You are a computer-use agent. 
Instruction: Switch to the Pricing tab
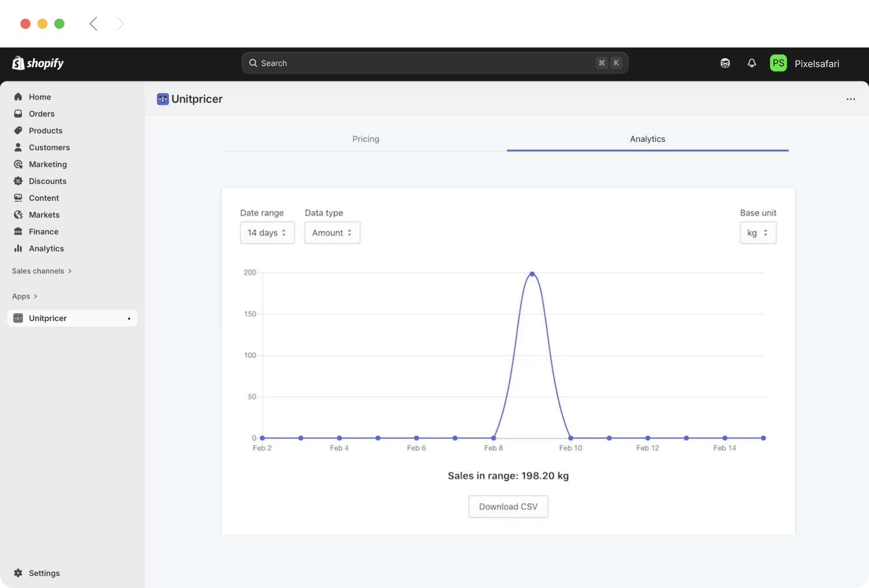point(366,139)
